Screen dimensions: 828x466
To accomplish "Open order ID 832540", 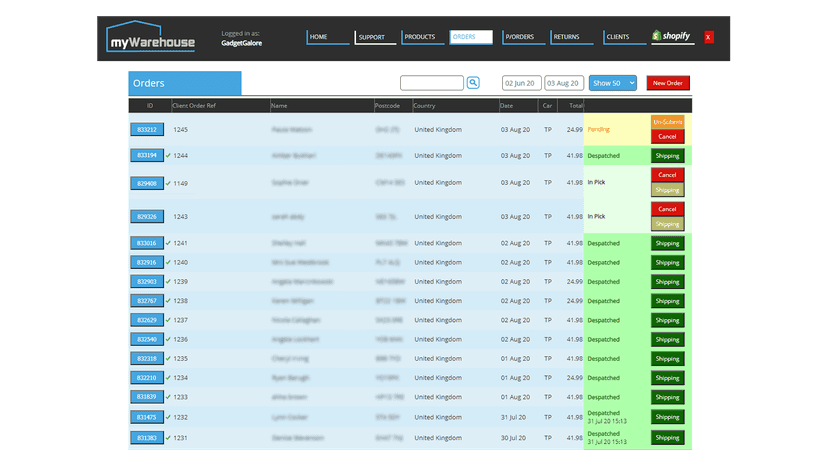I will pos(147,339).
